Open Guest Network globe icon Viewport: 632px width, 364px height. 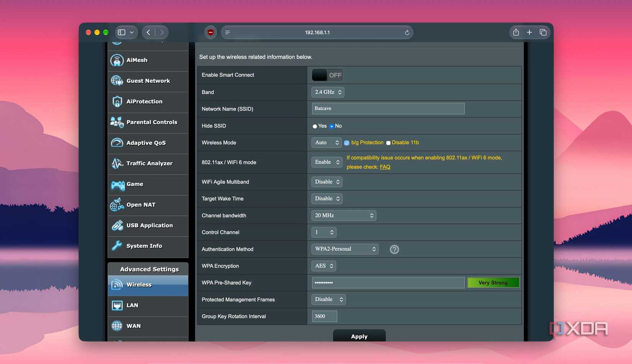(x=117, y=81)
